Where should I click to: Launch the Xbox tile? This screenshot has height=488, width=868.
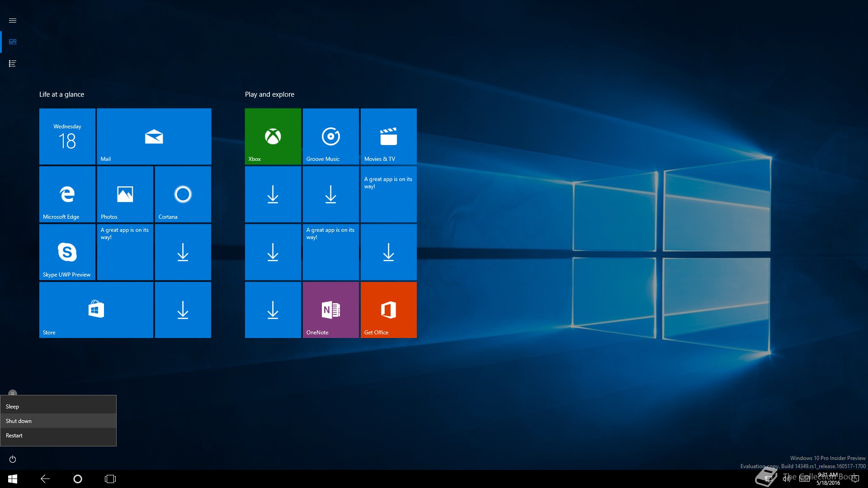coord(273,136)
